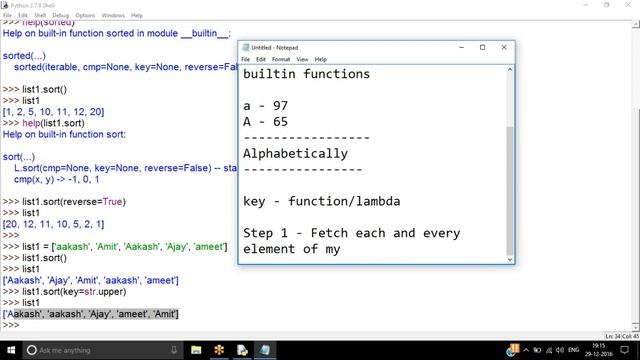This screenshot has height=360, width=640.
Task: Click the "['Aakash', 'Ajay', 'Amit', 'aakash', 'ameet']" output
Action: 91,280
